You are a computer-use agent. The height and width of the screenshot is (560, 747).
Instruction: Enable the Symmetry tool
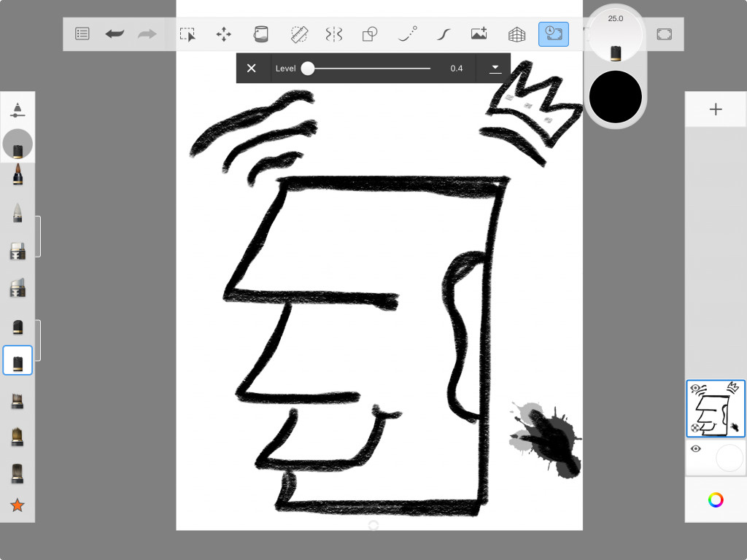point(334,34)
